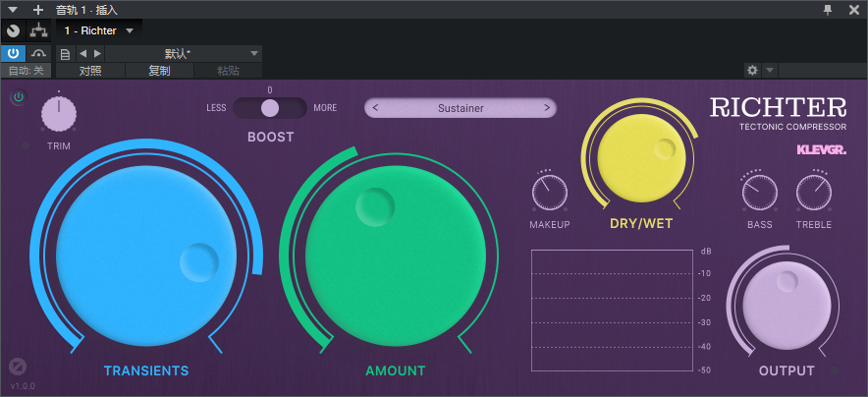The image size is (868, 397).
Task: Open the gear settings icon
Action: click(x=752, y=71)
